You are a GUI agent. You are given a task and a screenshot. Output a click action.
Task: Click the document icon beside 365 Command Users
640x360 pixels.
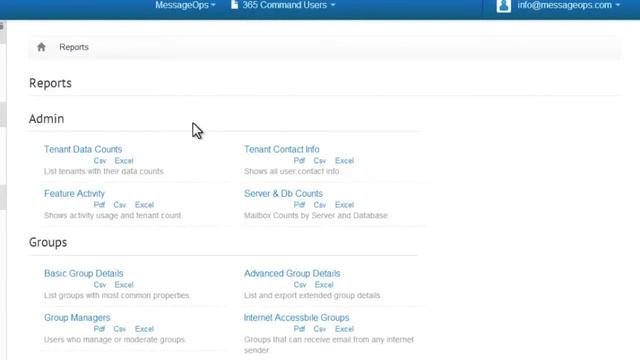click(x=234, y=5)
